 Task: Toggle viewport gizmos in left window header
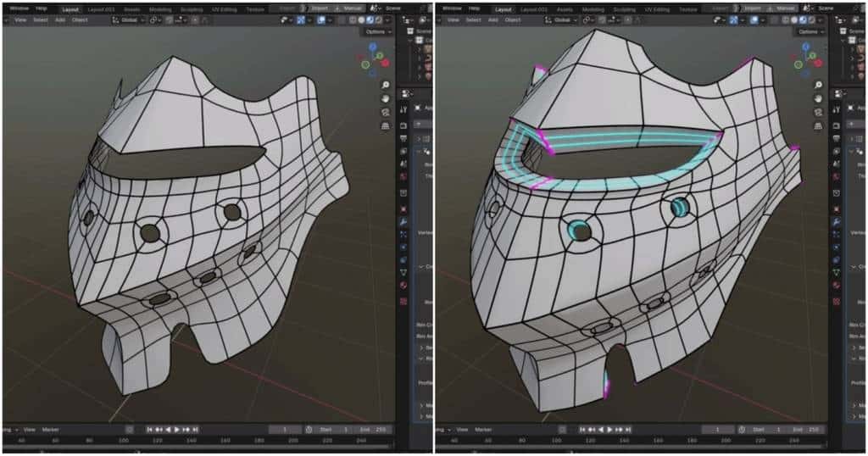(301, 20)
